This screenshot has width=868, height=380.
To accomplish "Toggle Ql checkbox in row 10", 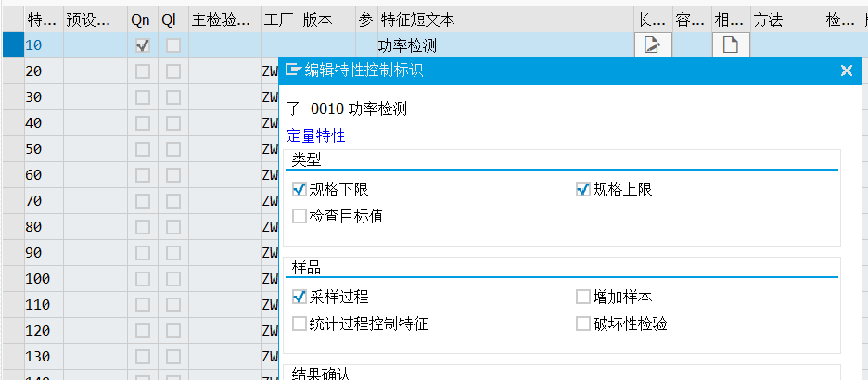I will pyautogui.click(x=173, y=45).
